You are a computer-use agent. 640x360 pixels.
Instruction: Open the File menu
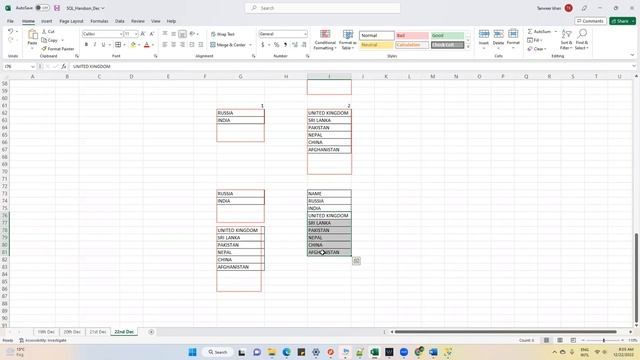tap(10, 21)
